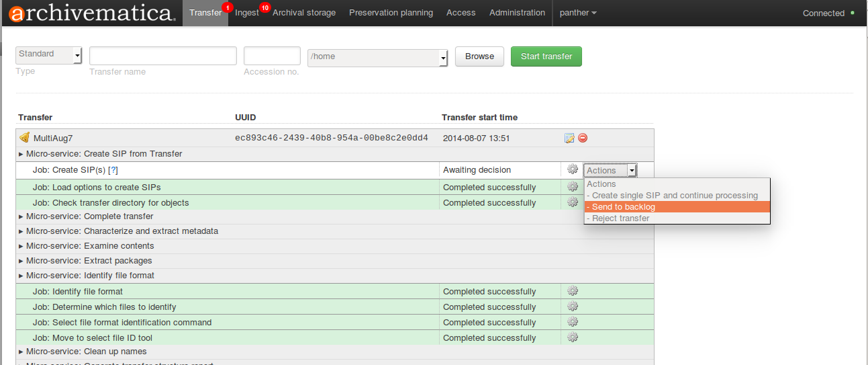This screenshot has width=868, height=365.
Task: Expand Micro-service: Complete transfer
Action: (x=89, y=216)
